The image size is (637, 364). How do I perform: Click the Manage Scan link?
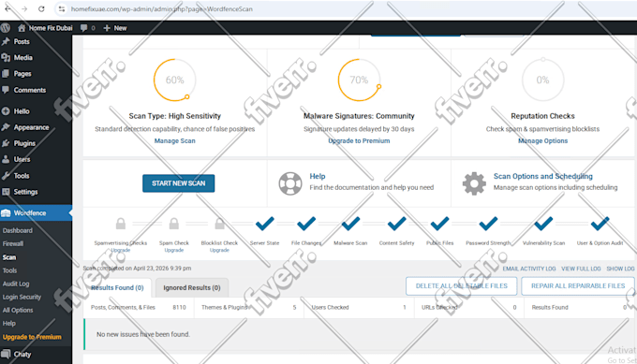(174, 140)
